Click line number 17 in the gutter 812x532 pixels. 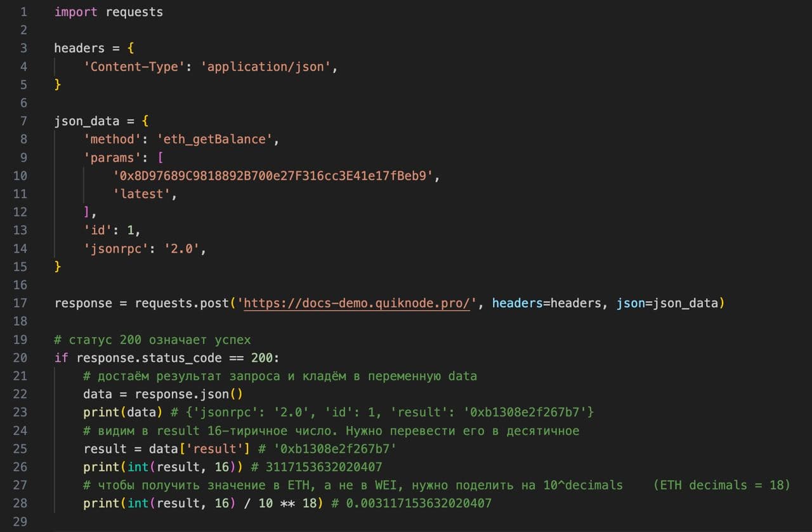point(20,303)
